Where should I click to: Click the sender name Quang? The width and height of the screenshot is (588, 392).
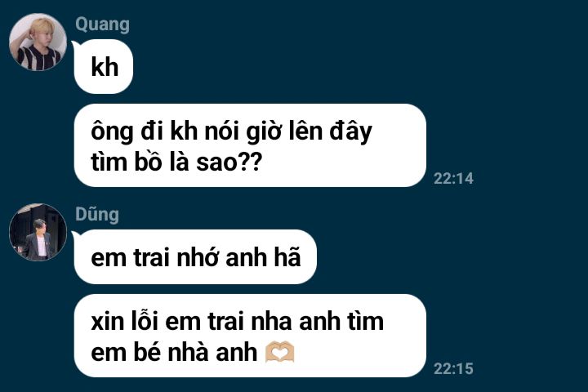(x=102, y=25)
